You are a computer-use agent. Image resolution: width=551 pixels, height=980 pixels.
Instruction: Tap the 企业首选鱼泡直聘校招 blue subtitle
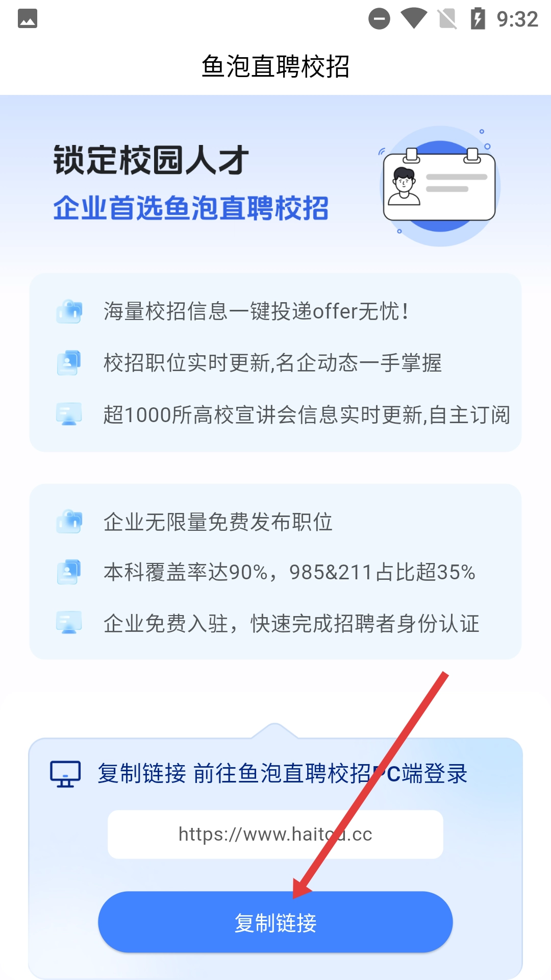pos(191,208)
